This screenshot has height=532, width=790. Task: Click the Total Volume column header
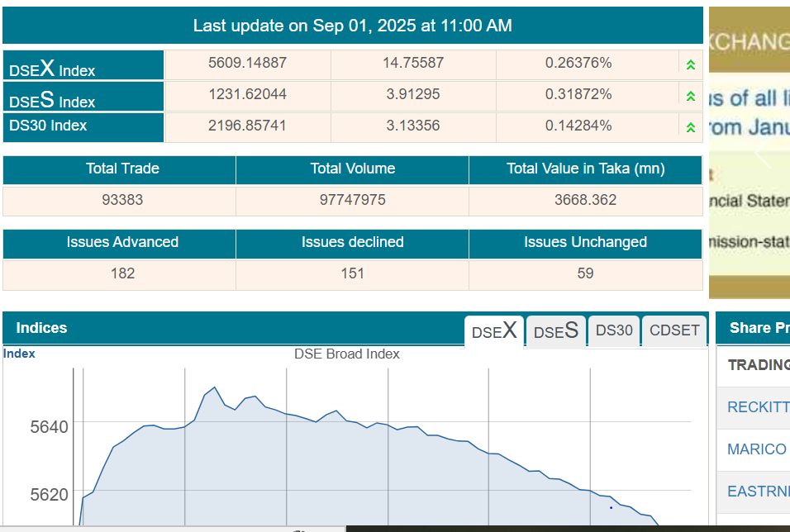tap(353, 169)
